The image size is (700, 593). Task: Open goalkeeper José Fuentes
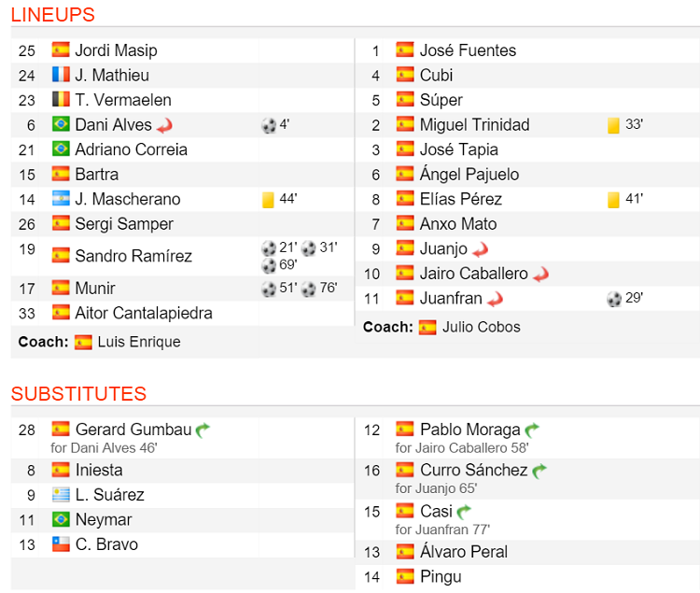(x=468, y=50)
